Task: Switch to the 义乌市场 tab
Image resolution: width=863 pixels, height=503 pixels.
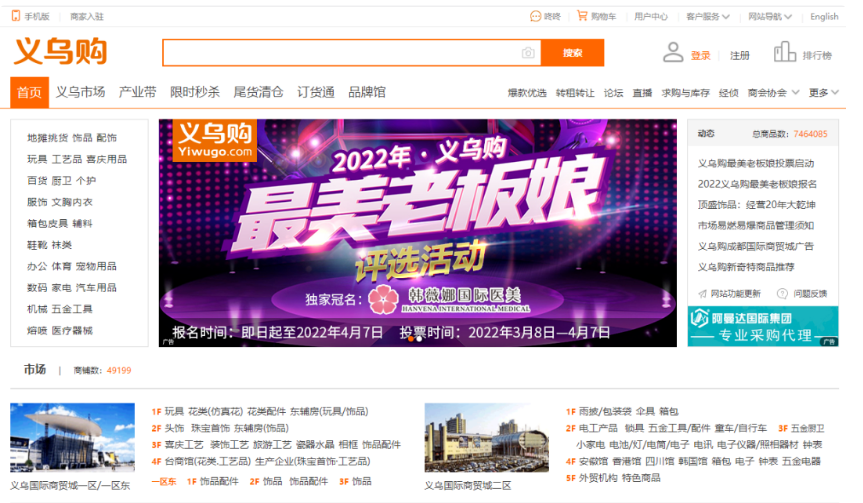Action: click(80, 92)
